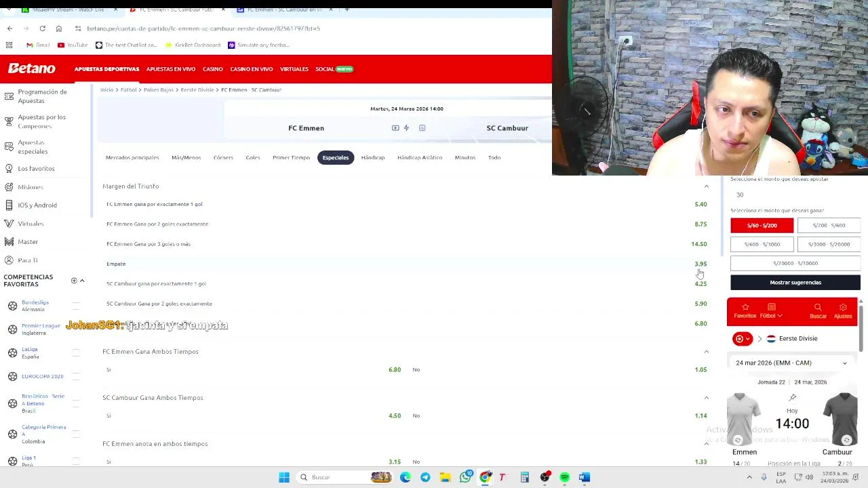
Task: Go to the Casino section
Action: (212, 69)
